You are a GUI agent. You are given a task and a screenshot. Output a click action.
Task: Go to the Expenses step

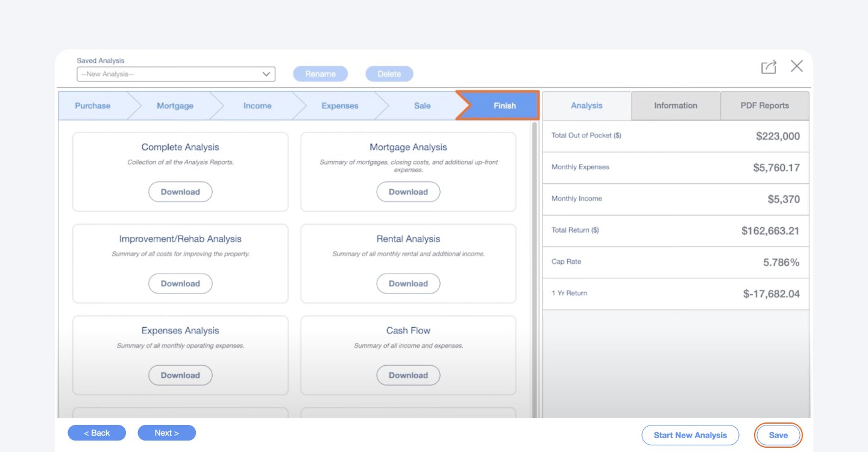(339, 105)
